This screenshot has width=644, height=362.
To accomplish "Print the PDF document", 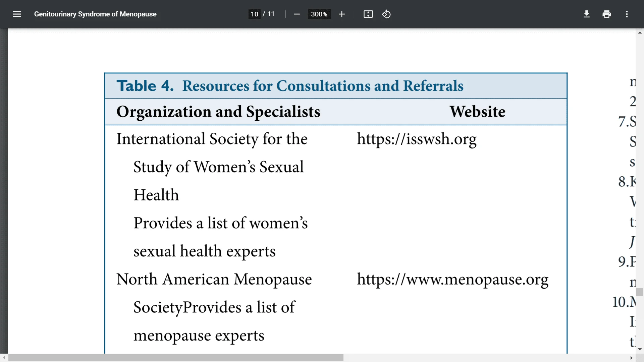I will (606, 14).
